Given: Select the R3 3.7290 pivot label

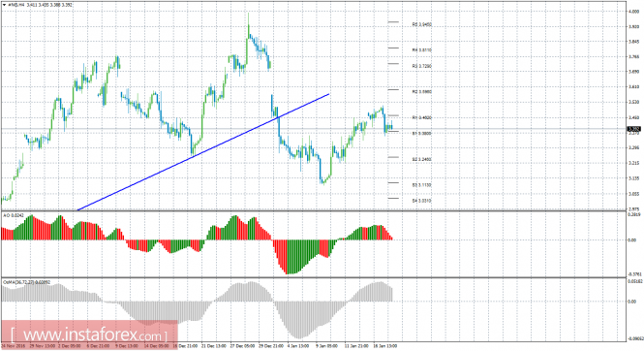Looking at the screenshot, I should click(x=422, y=66).
